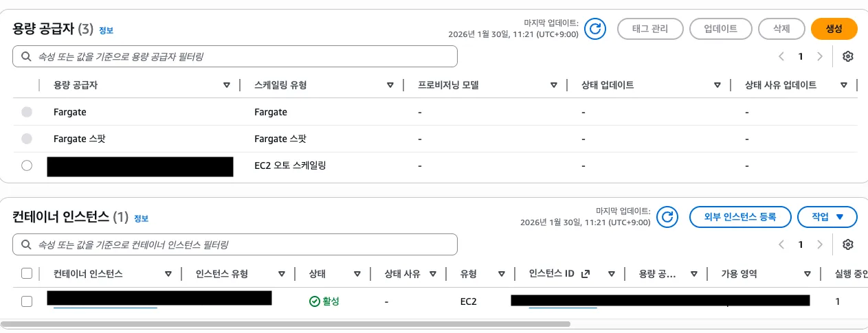Open 정보 link beside 용량 공급자
Viewport: 868px width, 333px height.
[106, 30]
